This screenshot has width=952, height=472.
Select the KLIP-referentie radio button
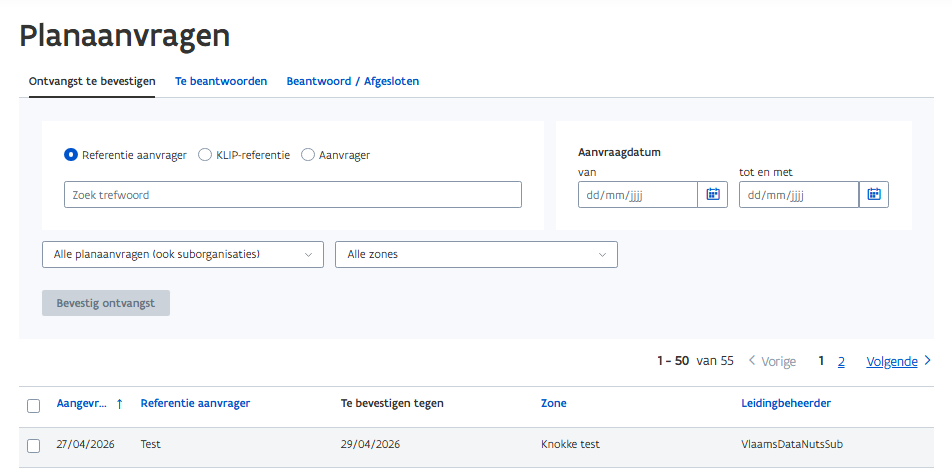coord(205,155)
